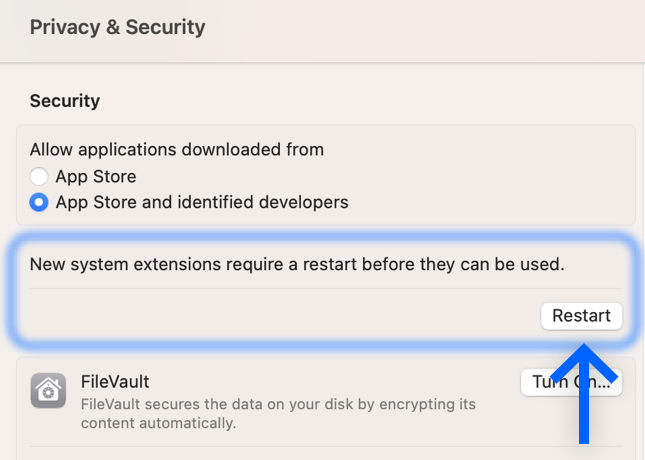Select the App Store radio button

tap(39, 177)
